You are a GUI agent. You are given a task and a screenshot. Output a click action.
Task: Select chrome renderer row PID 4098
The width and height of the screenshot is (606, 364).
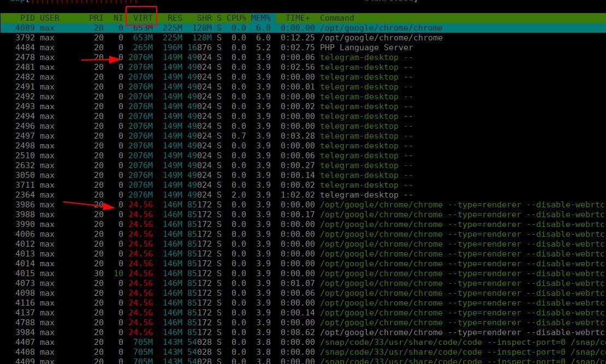[x=303, y=293]
